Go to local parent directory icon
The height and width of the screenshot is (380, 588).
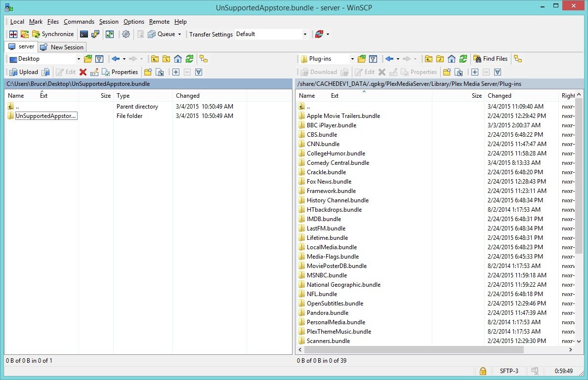click(155, 59)
